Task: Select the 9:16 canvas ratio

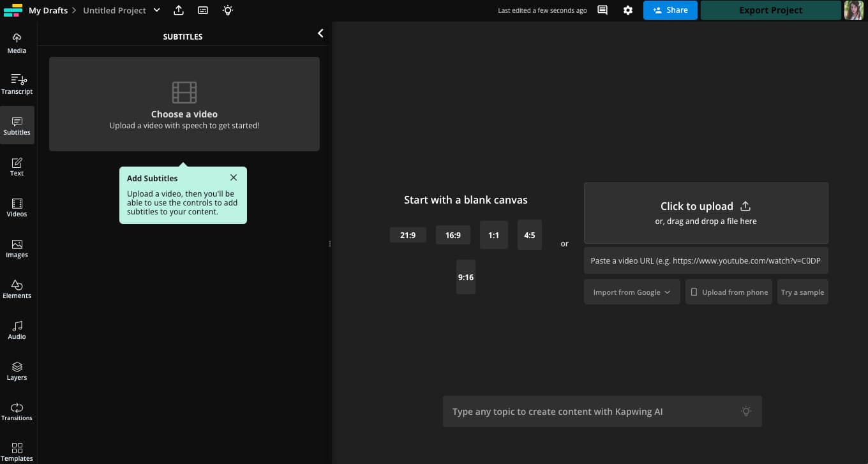Action: pyautogui.click(x=466, y=277)
